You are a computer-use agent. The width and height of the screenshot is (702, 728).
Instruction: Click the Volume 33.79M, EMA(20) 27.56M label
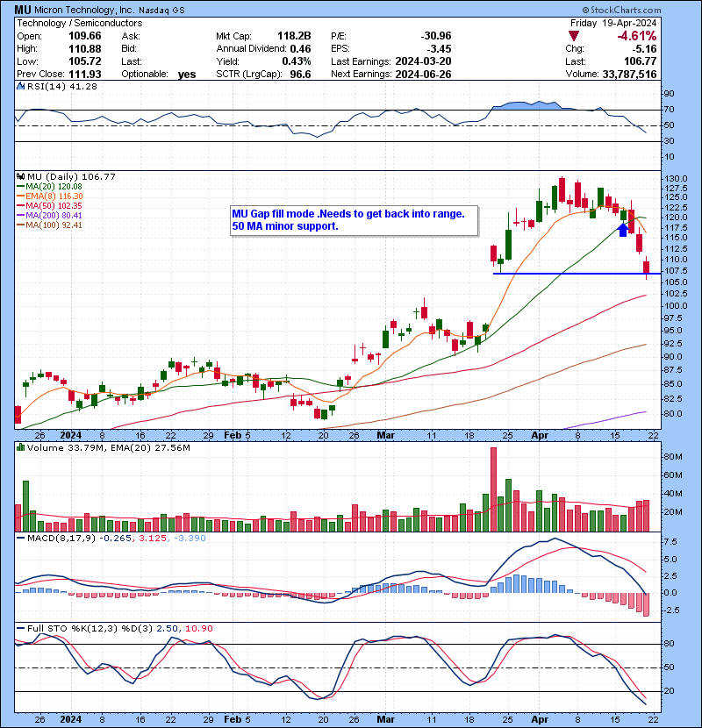[x=108, y=447]
